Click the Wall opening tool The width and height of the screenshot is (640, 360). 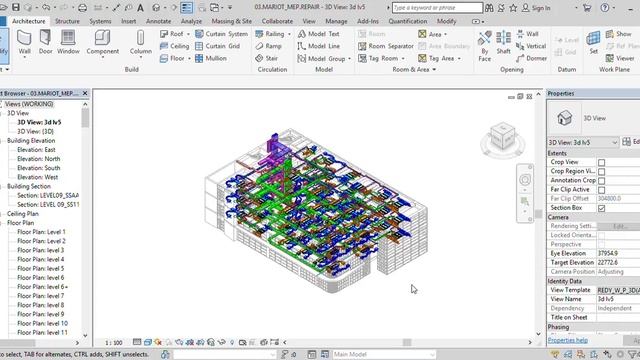[527, 34]
